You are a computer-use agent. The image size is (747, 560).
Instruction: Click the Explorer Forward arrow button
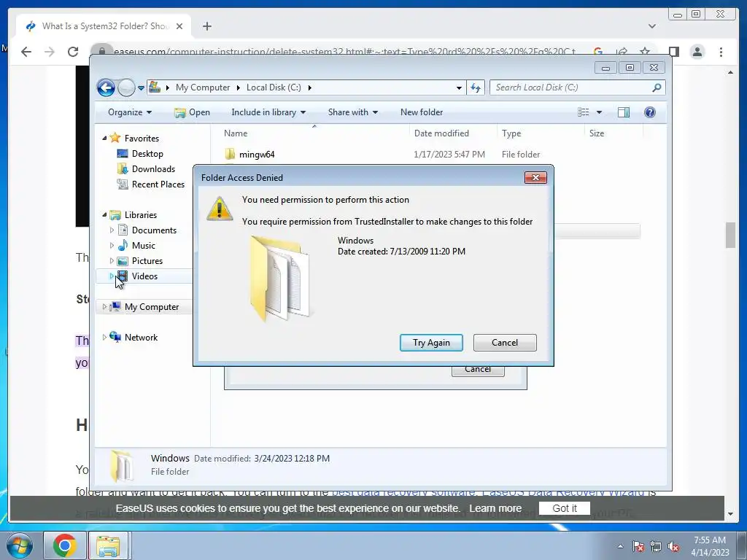pos(126,87)
